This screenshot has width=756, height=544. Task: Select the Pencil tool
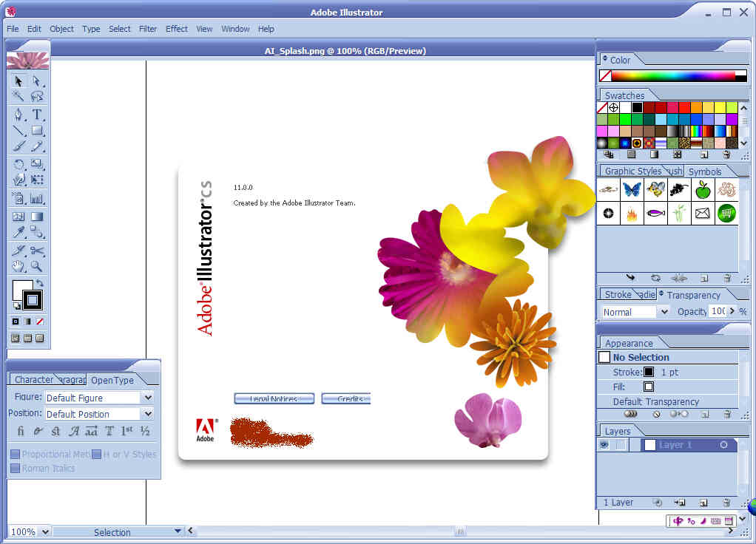pos(37,146)
